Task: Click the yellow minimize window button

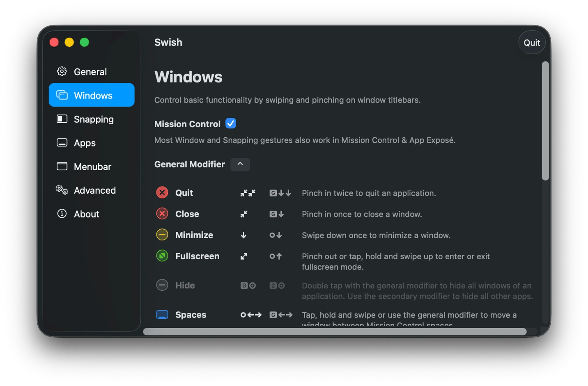Action: point(69,42)
